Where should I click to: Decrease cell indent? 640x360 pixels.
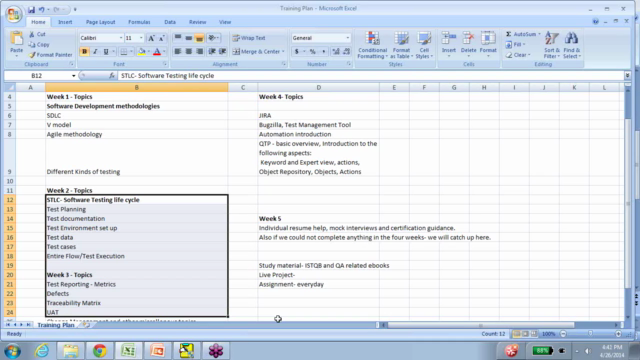(x=212, y=51)
